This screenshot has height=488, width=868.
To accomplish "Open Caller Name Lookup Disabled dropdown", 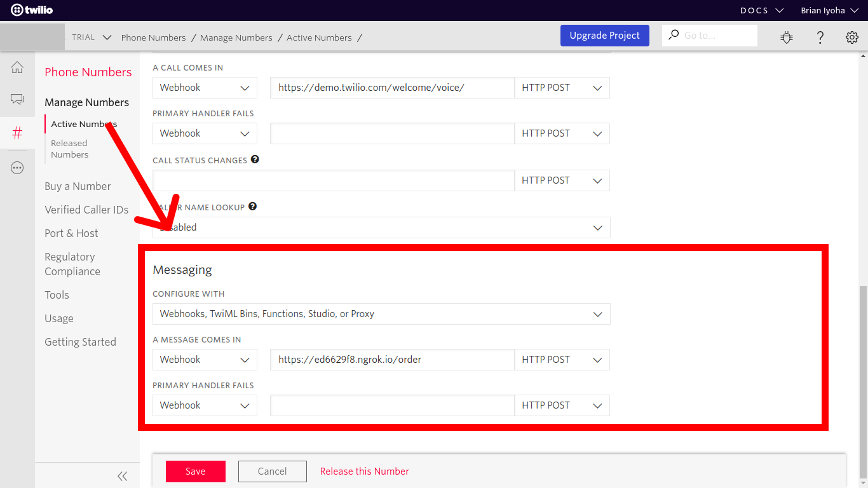I will click(381, 227).
